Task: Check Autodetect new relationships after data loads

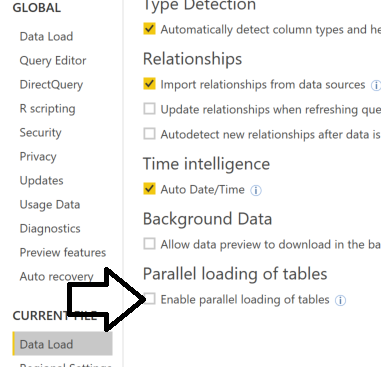Action: [149, 134]
